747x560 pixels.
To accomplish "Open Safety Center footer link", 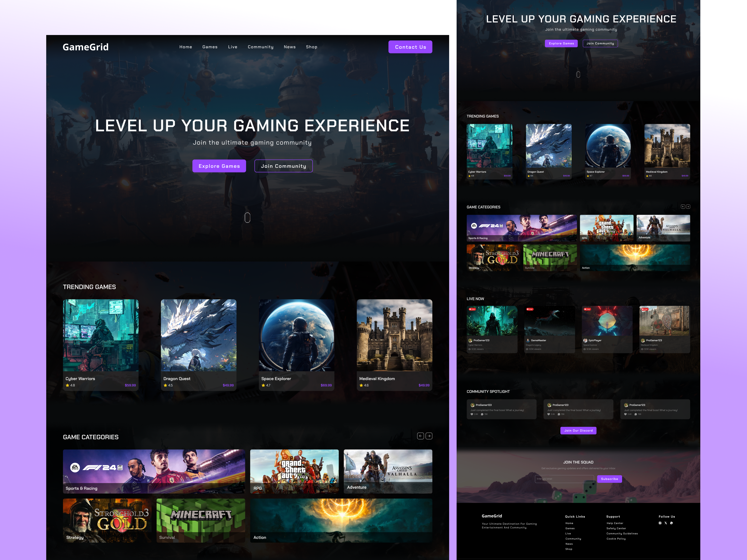I will (616, 528).
